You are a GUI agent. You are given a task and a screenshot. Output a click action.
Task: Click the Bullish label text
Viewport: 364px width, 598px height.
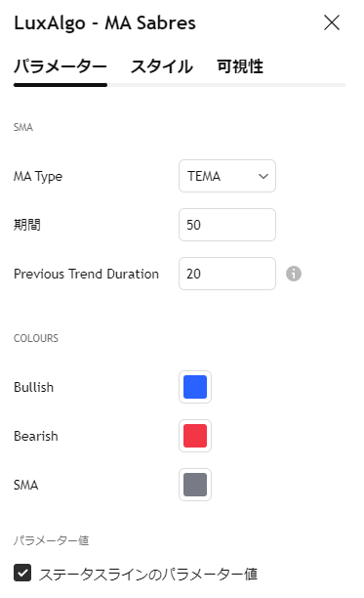click(x=33, y=387)
